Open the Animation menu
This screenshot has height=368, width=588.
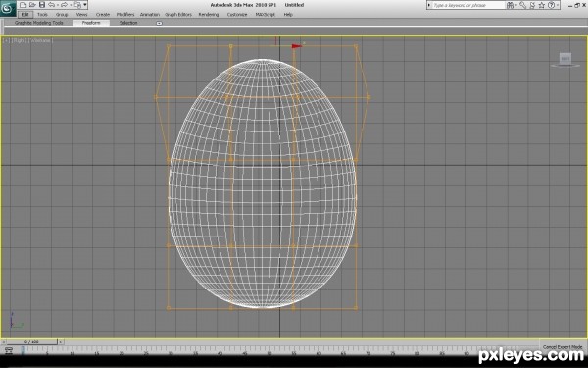(150, 15)
